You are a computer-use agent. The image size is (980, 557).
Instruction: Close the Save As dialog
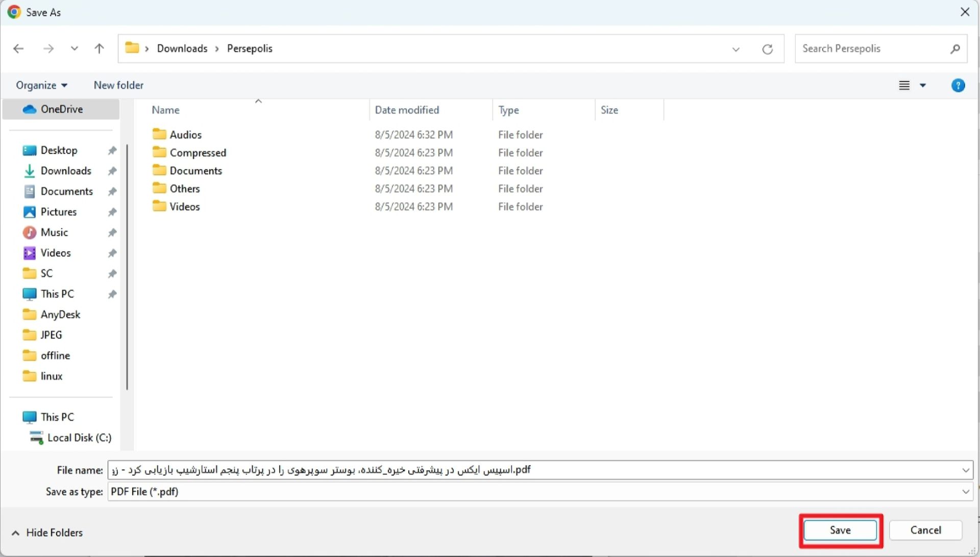click(965, 12)
